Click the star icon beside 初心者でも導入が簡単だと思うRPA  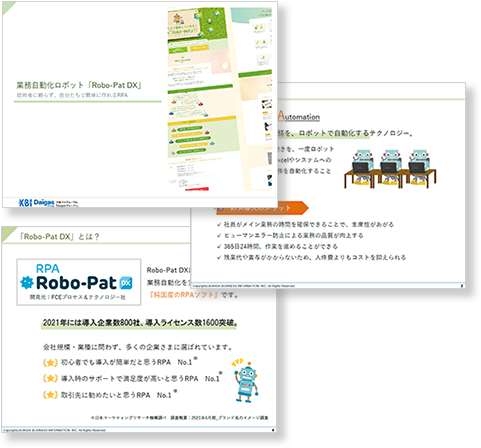point(50,362)
